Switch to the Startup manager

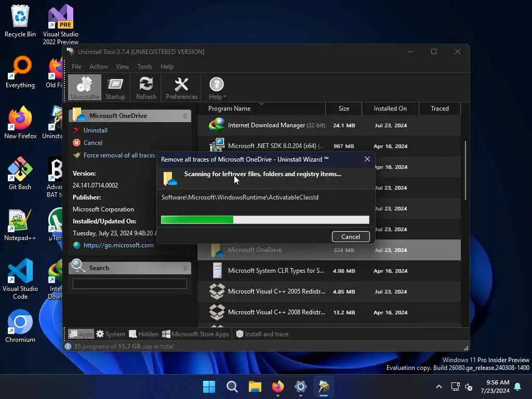(x=115, y=88)
